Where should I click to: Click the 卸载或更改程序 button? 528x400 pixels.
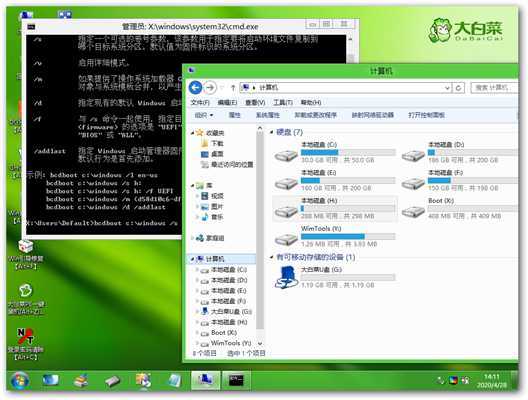click(316, 115)
